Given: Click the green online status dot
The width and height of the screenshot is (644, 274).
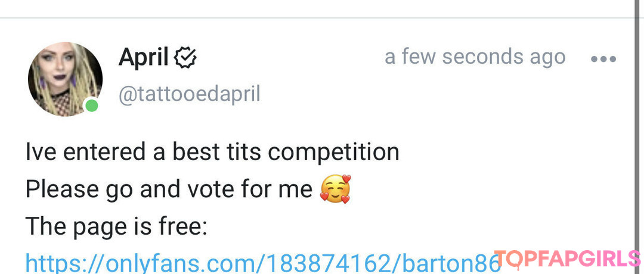Looking at the screenshot, I should click(91, 106).
